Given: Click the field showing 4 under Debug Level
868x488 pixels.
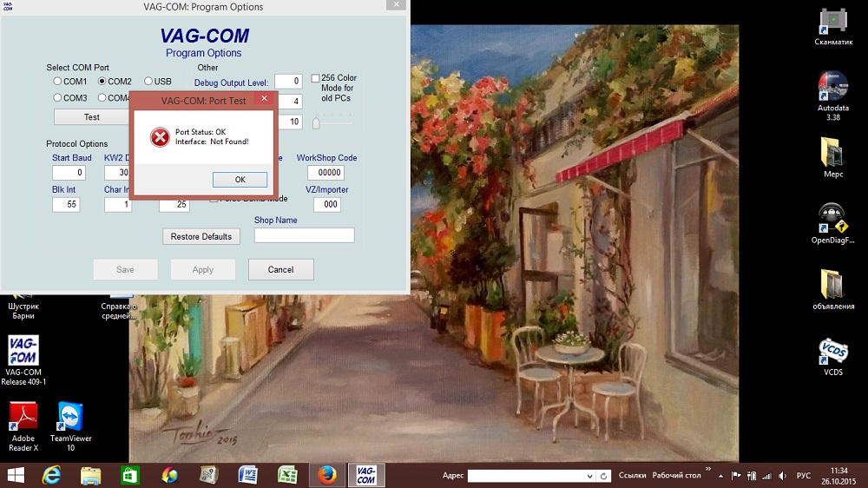Looking at the screenshot, I should point(290,102).
